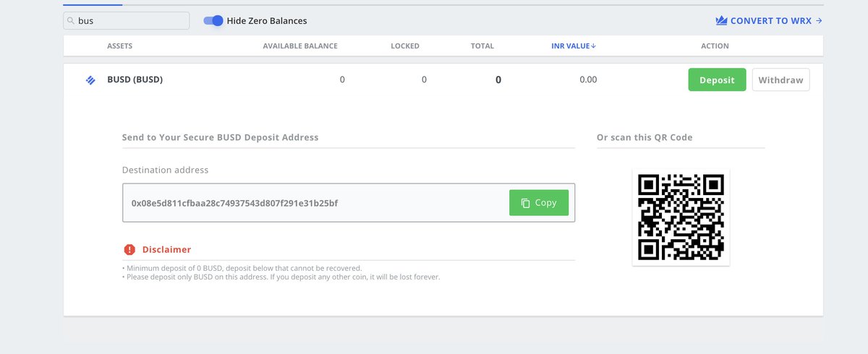Click the AVAILABLE BALANCE column header
Image resolution: width=868 pixels, height=354 pixels.
[300, 46]
